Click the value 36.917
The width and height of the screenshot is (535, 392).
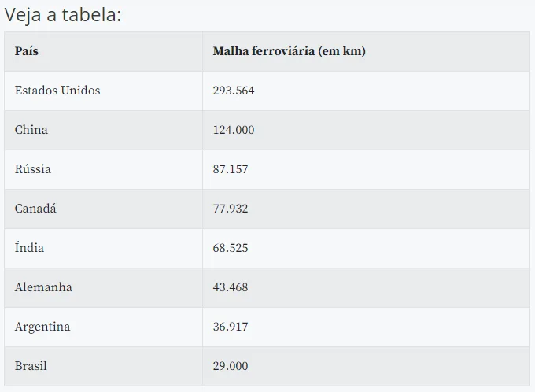pos(231,327)
